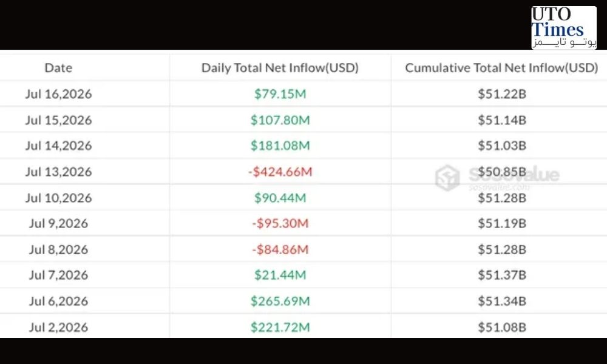This screenshot has width=607, height=364.
Task: Select the Jul 8,2026 row date
Action: point(58,249)
